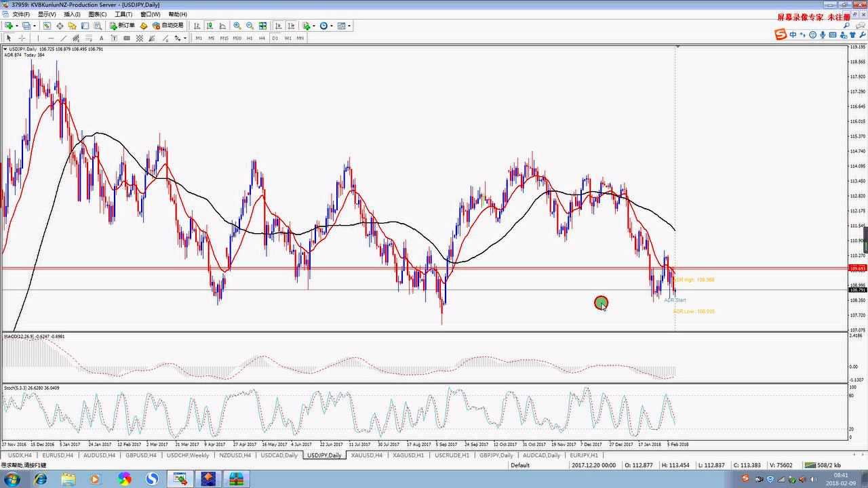Viewport: 868px width, 488px height.
Task: Switch timeframe to MN
Action: click(300, 38)
